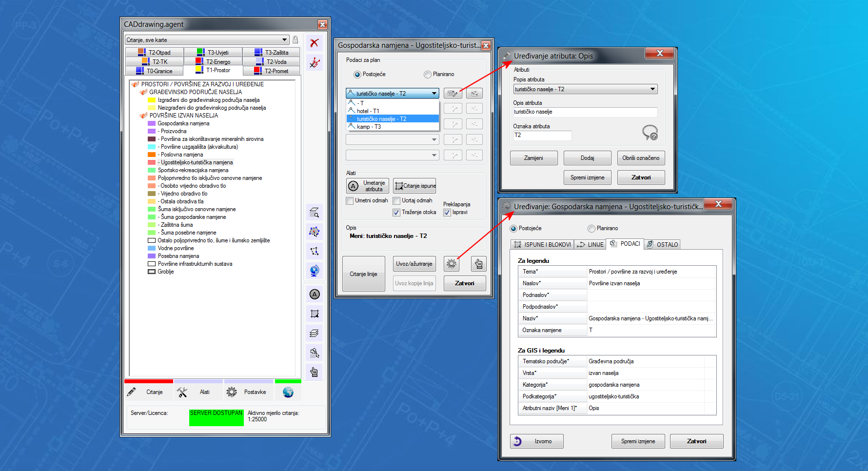Click the globe on stand icon in side toolbar
868x471 pixels.
315,271
